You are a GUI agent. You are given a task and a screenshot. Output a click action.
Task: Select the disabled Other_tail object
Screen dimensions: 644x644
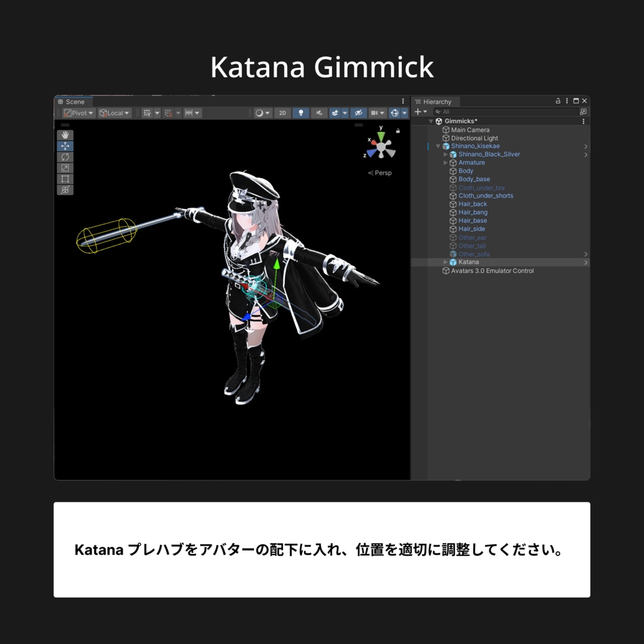point(468,246)
